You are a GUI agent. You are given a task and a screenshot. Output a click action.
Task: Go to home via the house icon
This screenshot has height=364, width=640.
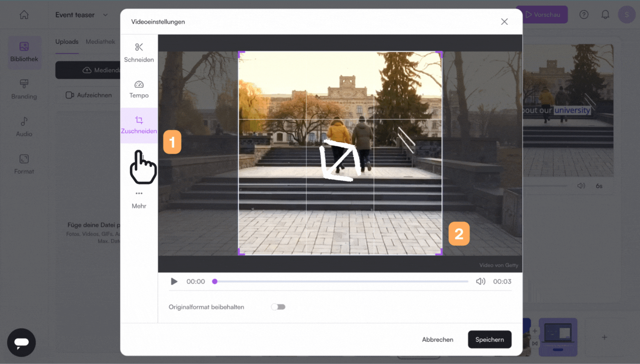[24, 15]
